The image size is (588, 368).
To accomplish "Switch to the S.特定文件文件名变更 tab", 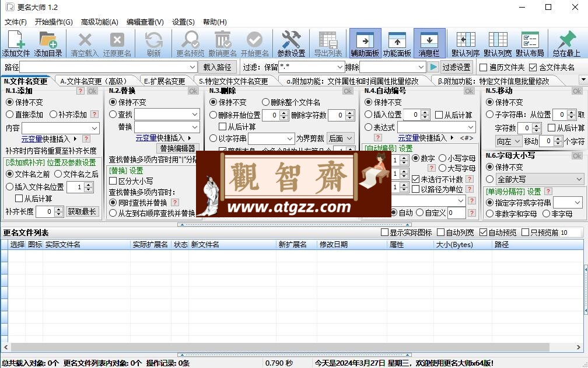I will (x=233, y=81).
